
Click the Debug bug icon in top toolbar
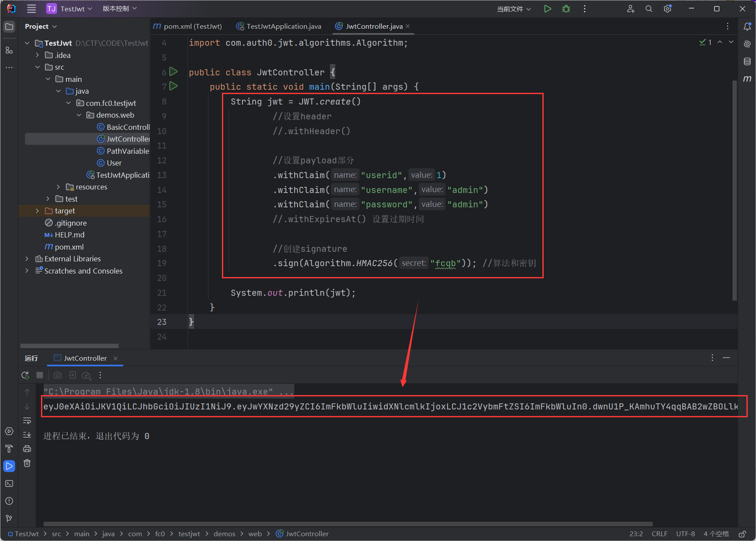point(566,9)
